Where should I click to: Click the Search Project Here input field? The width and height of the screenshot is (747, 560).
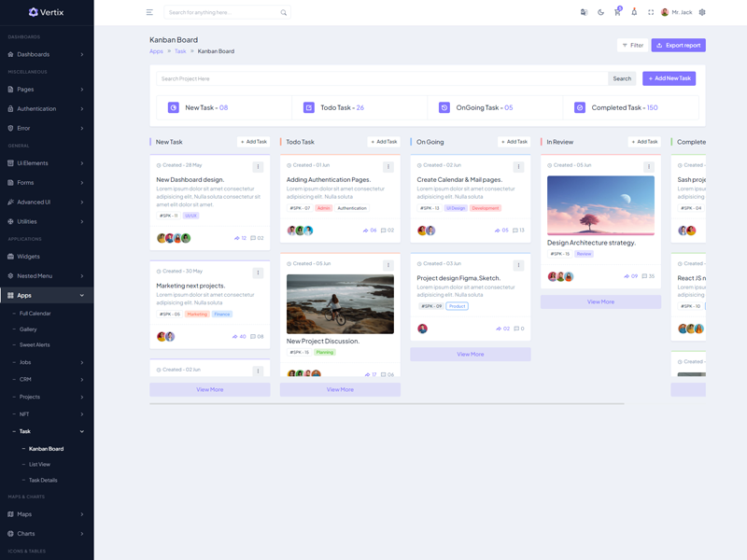(x=383, y=78)
